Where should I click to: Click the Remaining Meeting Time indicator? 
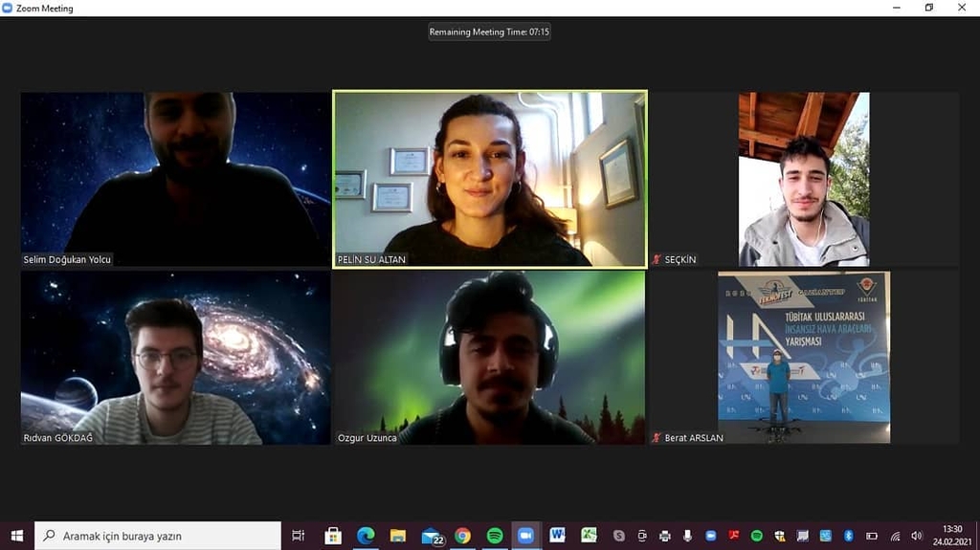pyautogui.click(x=489, y=32)
